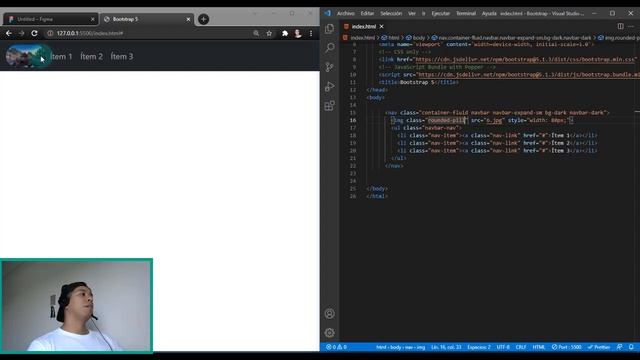Open the zoom magnifier in address bar

[256, 33]
